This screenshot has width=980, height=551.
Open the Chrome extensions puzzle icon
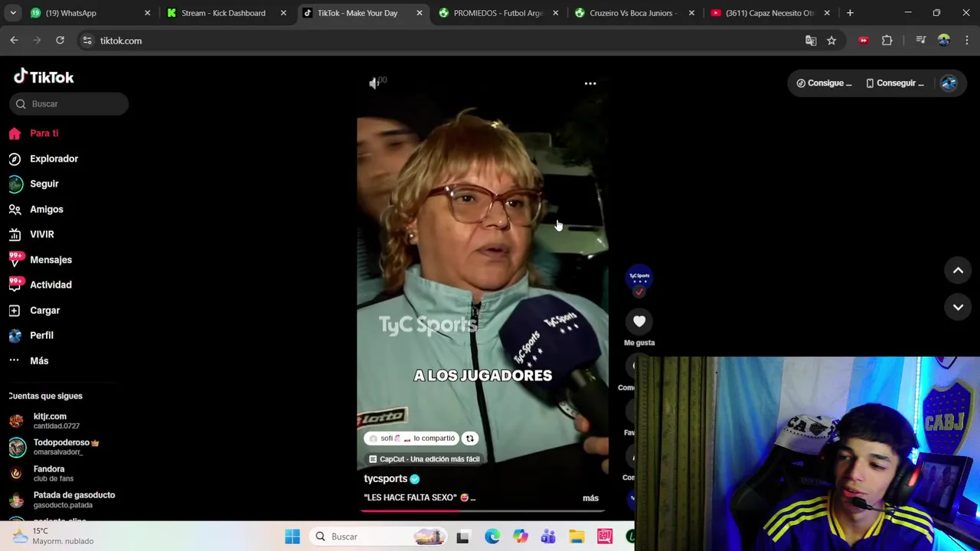click(887, 41)
